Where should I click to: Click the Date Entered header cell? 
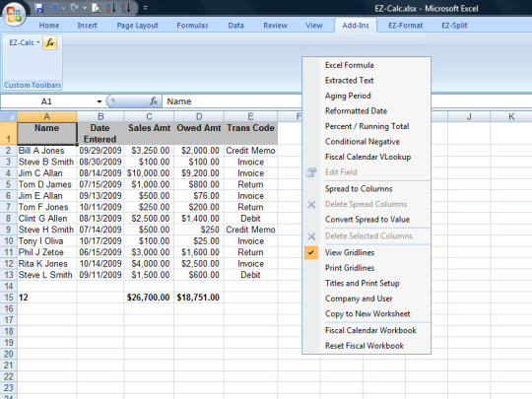click(x=100, y=133)
